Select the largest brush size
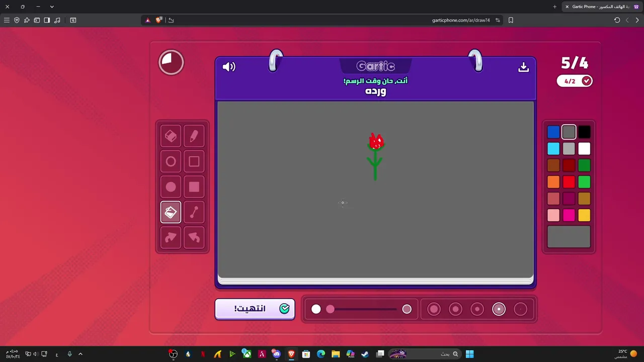This screenshot has height=362, width=644. 434,309
